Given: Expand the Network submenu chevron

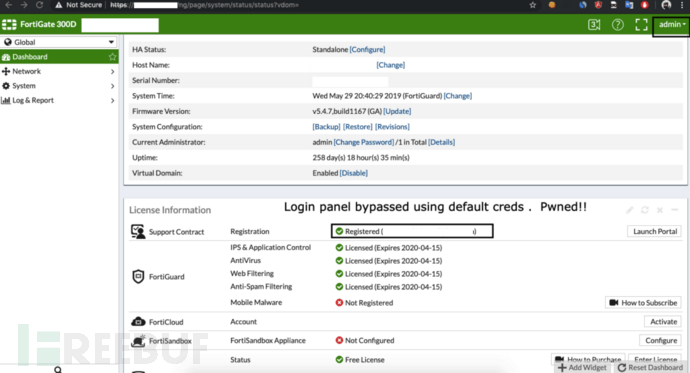Looking at the screenshot, I should coord(113,71).
